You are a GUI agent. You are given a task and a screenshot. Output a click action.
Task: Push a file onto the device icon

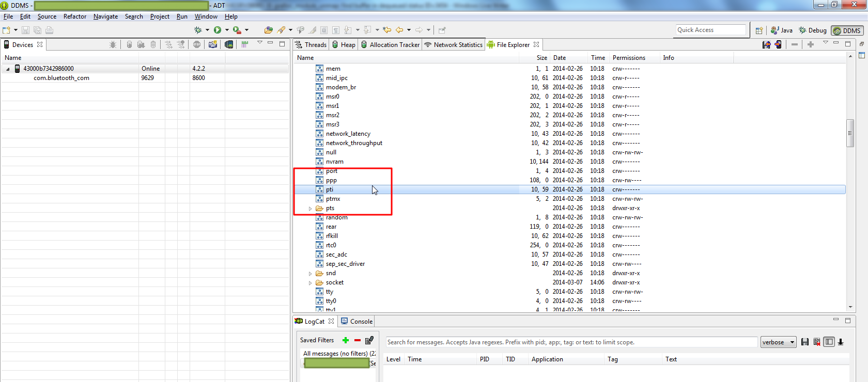(x=779, y=44)
